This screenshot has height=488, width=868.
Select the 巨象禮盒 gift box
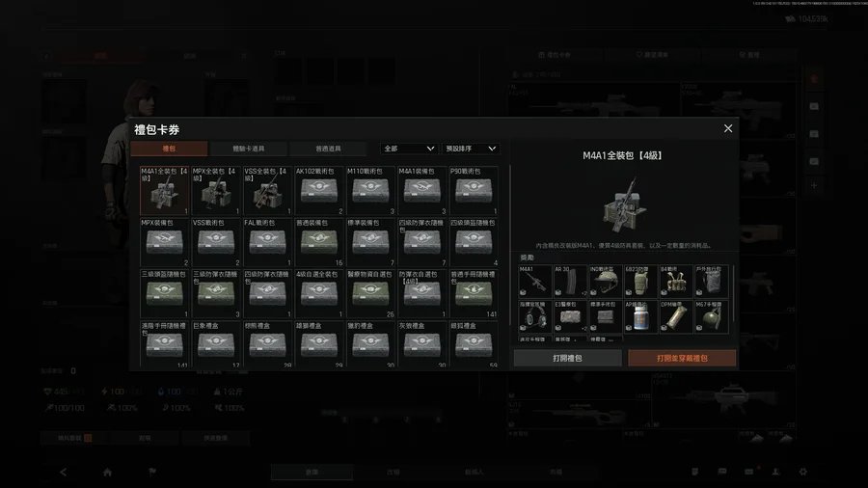pos(216,343)
